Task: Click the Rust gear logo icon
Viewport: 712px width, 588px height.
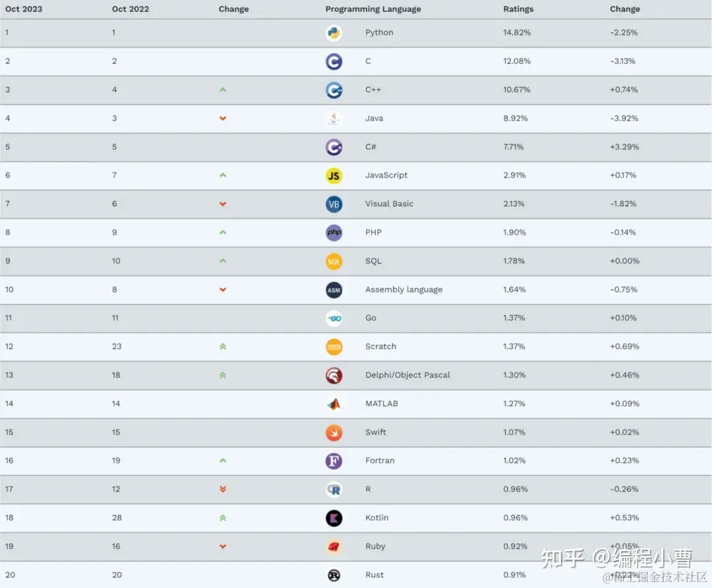Action: 334,575
